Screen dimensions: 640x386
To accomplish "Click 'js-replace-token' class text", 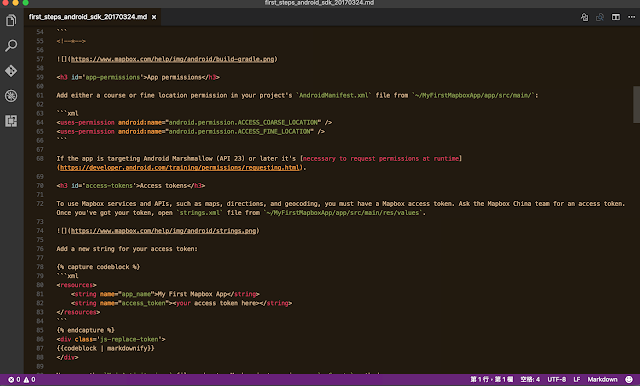I will pyautogui.click(x=129, y=339).
